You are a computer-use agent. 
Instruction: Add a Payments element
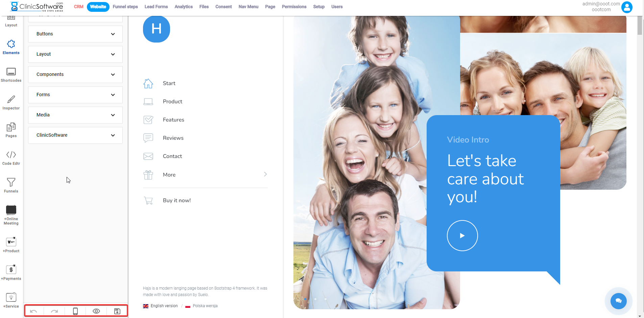(11, 272)
